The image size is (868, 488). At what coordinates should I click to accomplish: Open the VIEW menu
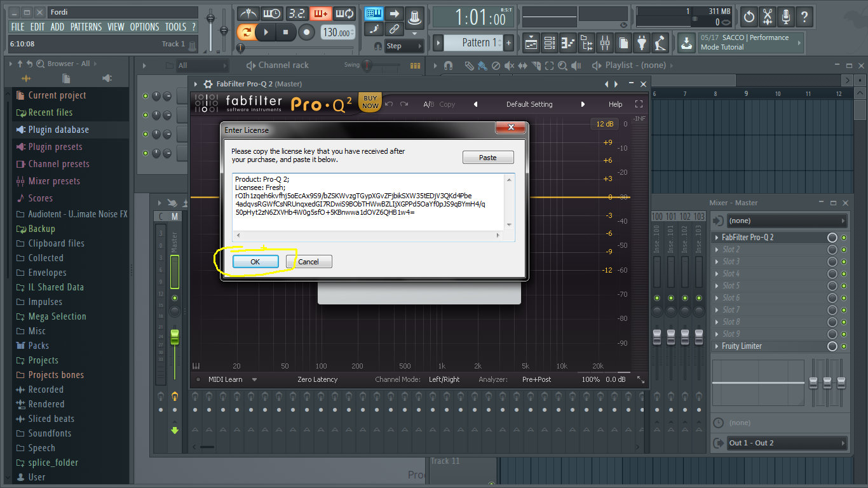point(116,27)
